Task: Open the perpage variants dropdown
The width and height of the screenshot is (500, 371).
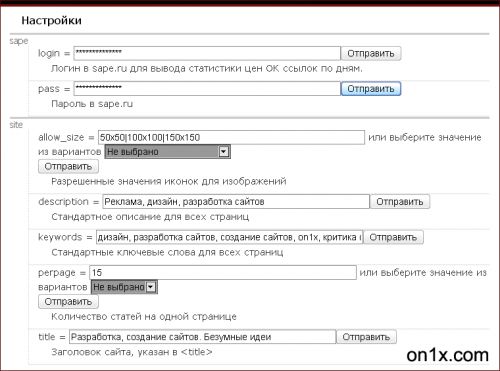Action: pos(124,287)
